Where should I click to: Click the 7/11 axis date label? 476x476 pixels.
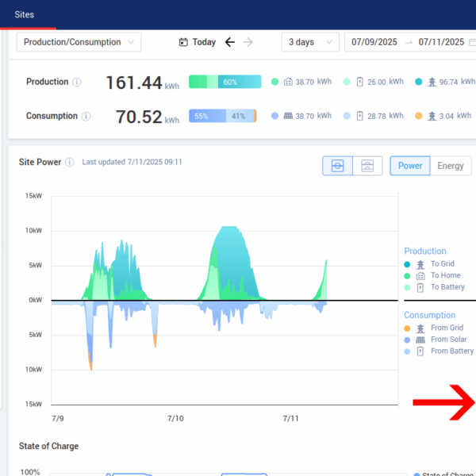pyautogui.click(x=291, y=418)
